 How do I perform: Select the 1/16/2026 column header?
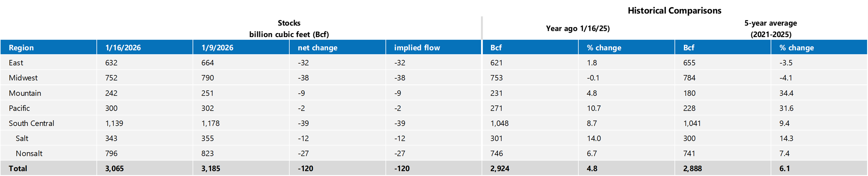[x=123, y=48]
